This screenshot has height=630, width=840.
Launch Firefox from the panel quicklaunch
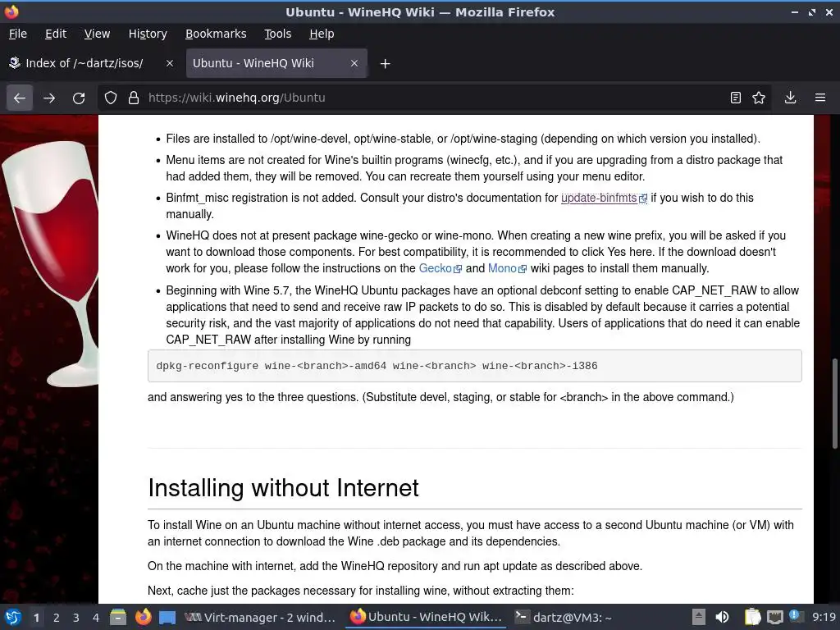[143, 617]
